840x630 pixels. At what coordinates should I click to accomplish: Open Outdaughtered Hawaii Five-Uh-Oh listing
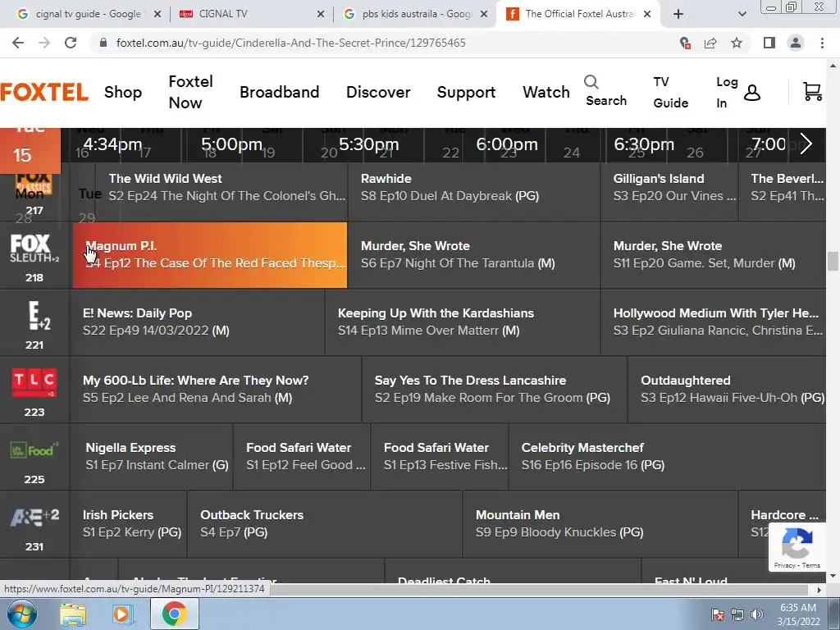pos(727,390)
